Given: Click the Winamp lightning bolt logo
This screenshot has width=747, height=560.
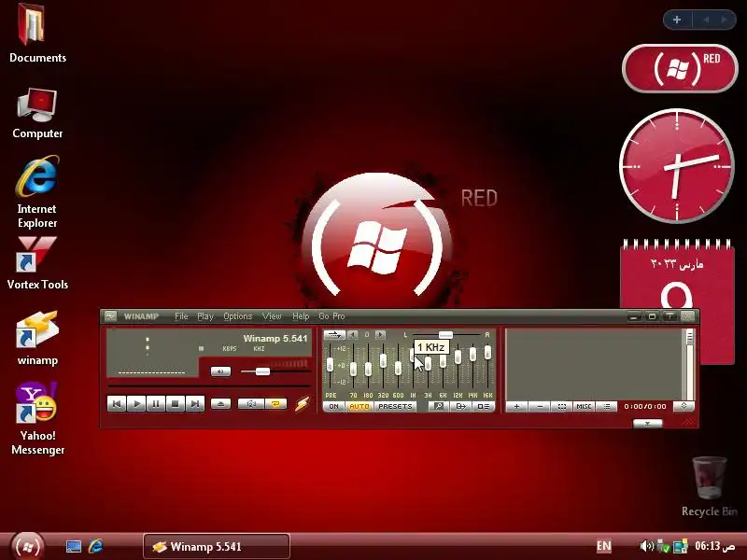Looking at the screenshot, I should [302, 404].
